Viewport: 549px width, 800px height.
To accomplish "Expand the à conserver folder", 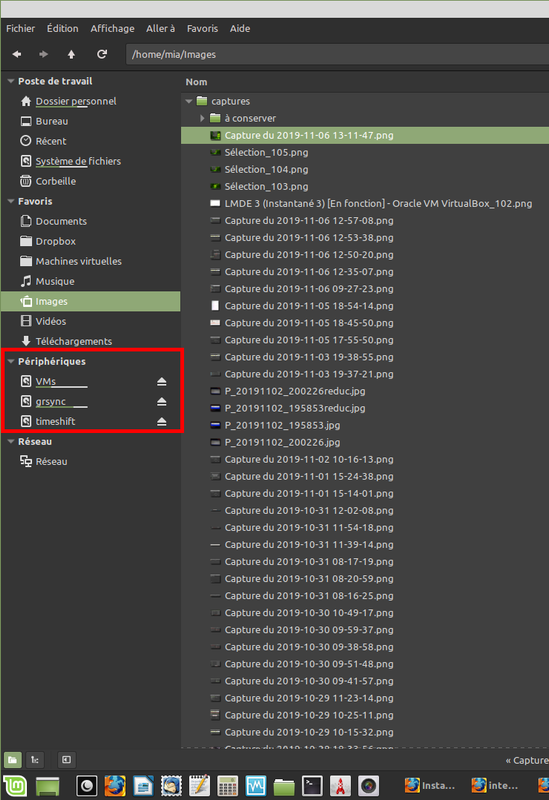I will point(202,118).
